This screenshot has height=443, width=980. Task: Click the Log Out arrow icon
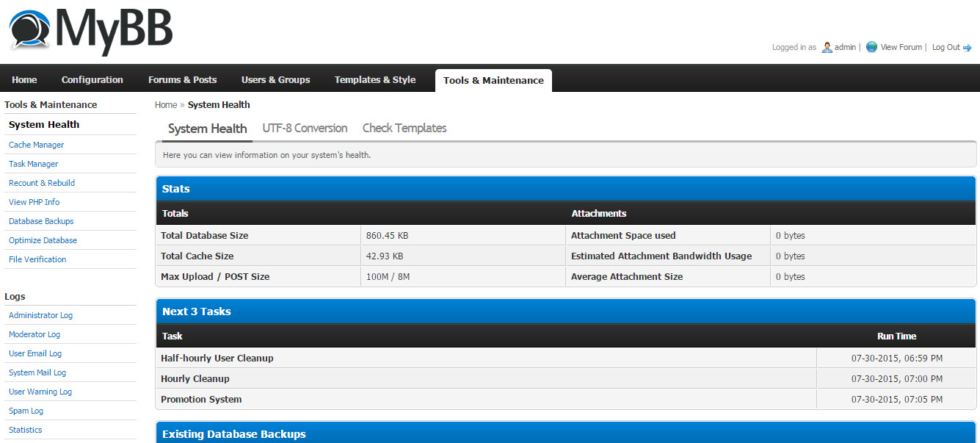967,48
